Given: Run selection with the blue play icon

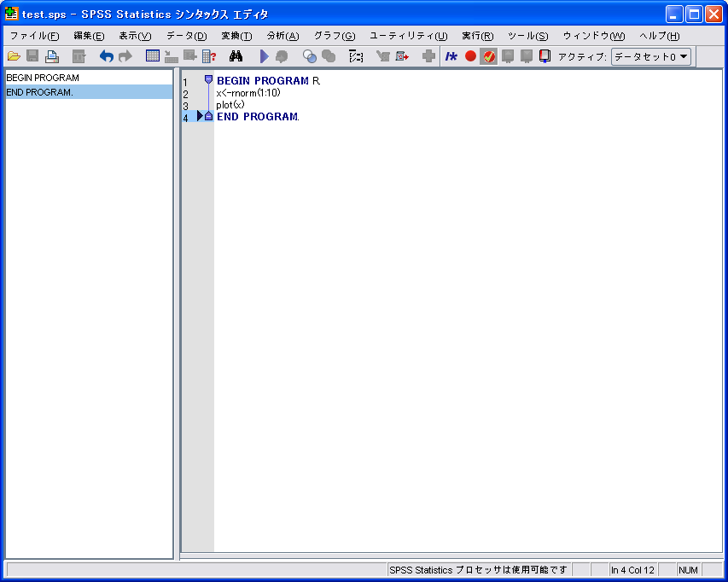Looking at the screenshot, I should 264,56.
